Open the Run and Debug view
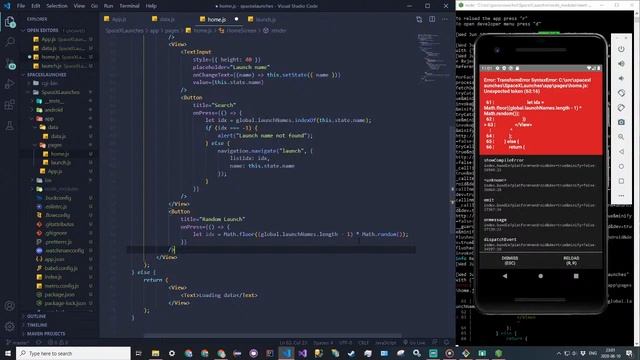 pyautogui.click(x=10, y=84)
